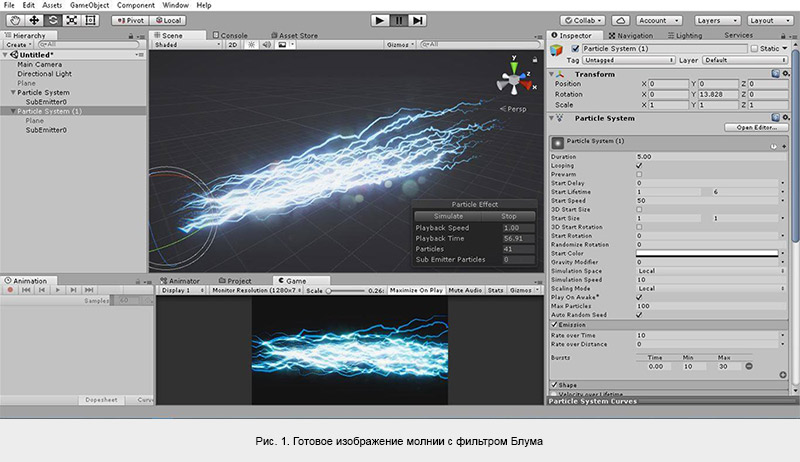Open the GameObject menu
The width and height of the screenshot is (800, 462).
(x=88, y=6)
